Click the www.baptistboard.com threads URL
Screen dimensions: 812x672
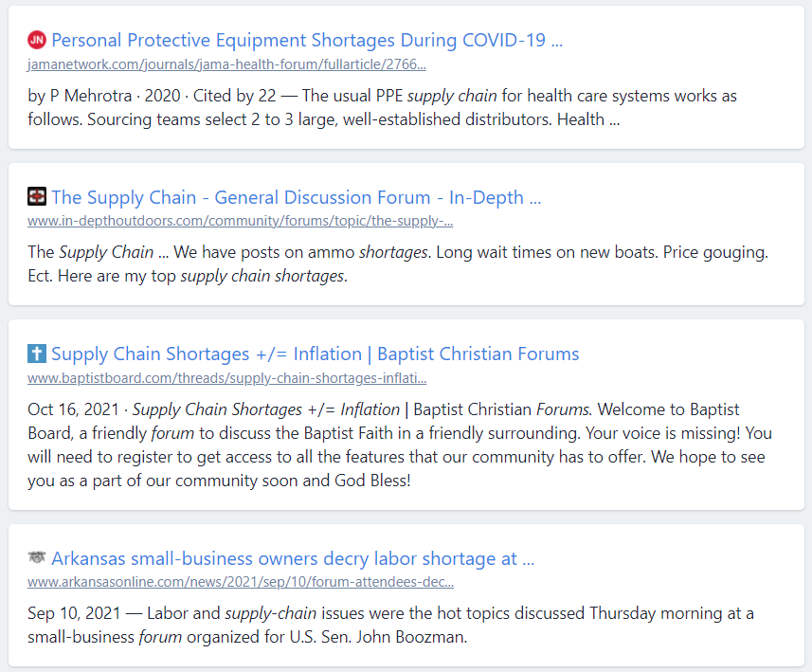(226, 378)
